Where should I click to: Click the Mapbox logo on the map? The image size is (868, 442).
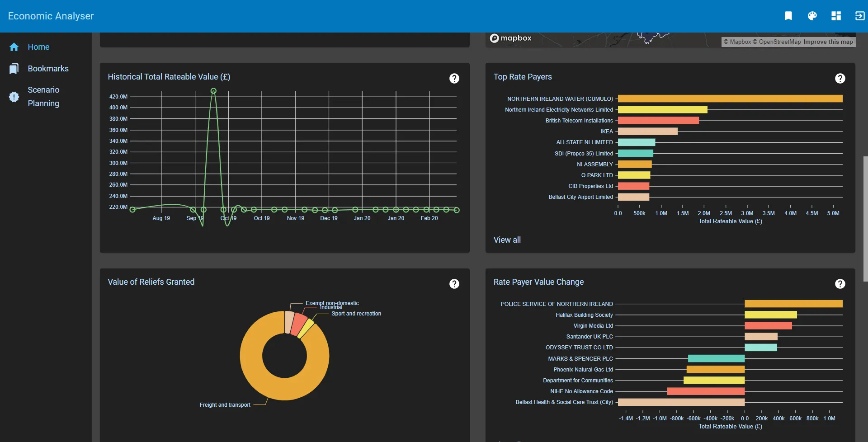(x=511, y=38)
